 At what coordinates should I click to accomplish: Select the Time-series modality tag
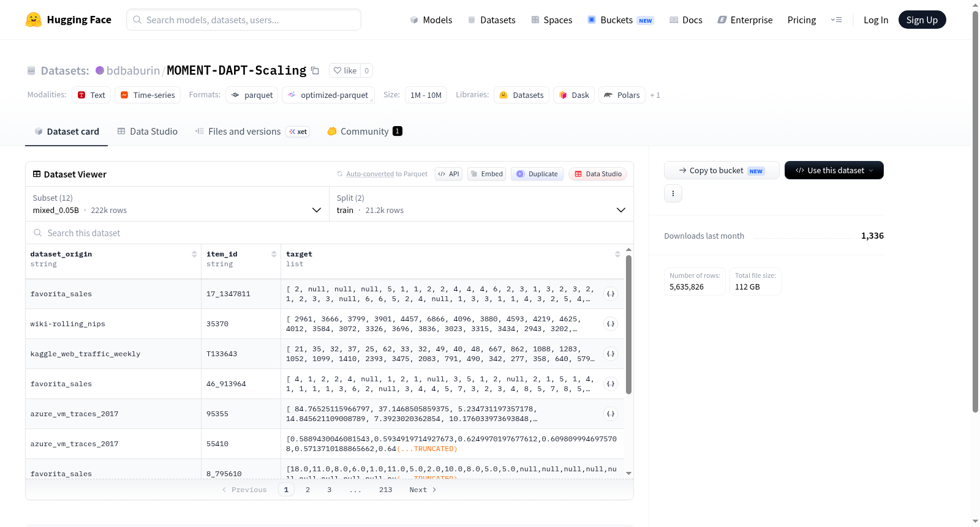(x=148, y=95)
